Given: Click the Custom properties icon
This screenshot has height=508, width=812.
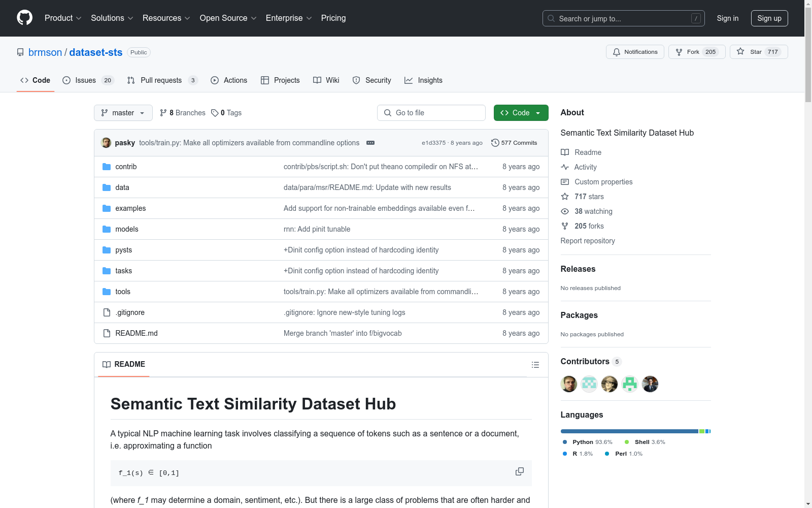Looking at the screenshot, I should (x=565, y=182).
